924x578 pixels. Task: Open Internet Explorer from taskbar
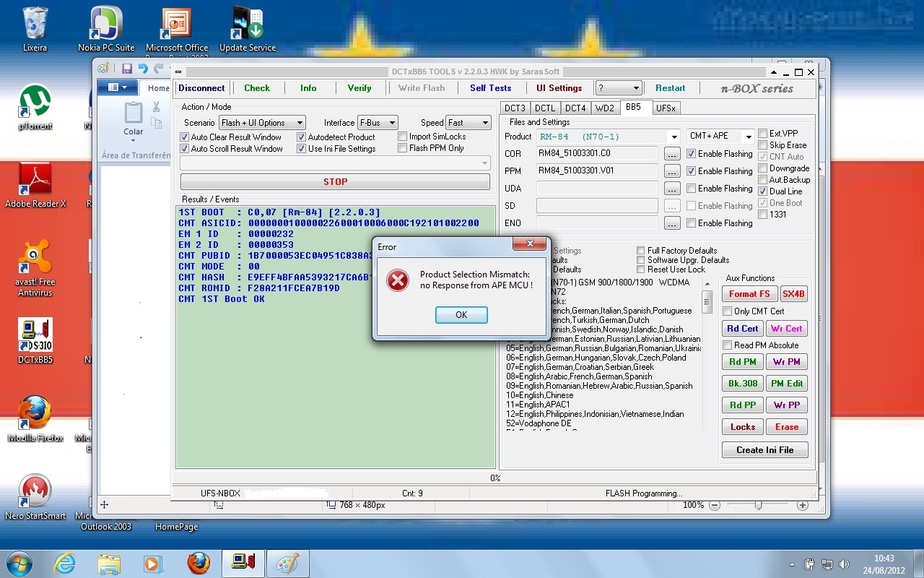(65, 563)
